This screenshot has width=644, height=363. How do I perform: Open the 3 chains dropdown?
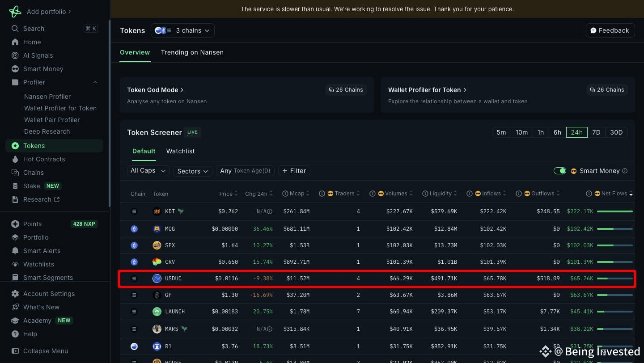pyautogui.click(x=182, y=30)
